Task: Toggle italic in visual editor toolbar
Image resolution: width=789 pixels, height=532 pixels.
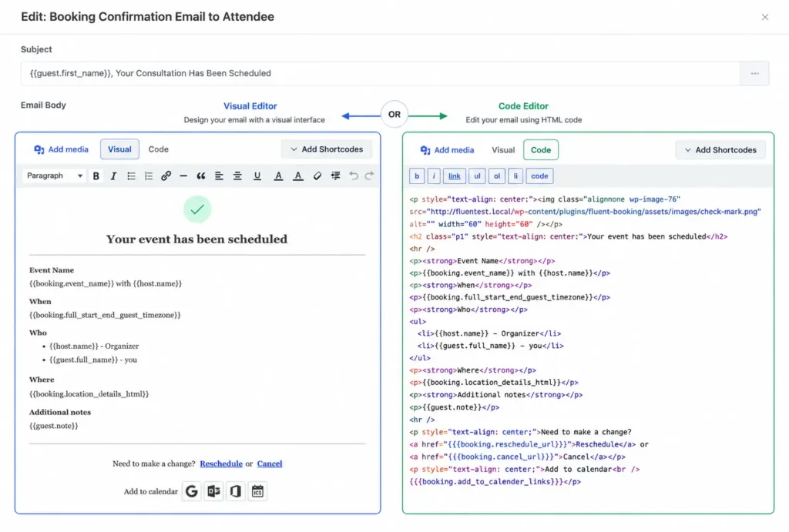Action: pos(113,176)
